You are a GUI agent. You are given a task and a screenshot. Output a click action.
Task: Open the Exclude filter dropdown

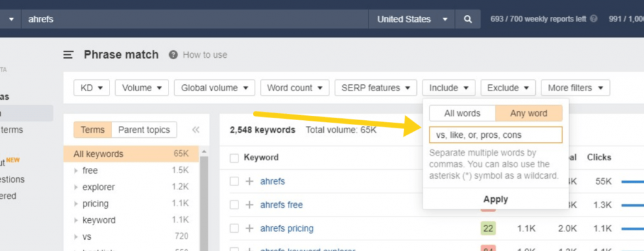pos(508,88)
